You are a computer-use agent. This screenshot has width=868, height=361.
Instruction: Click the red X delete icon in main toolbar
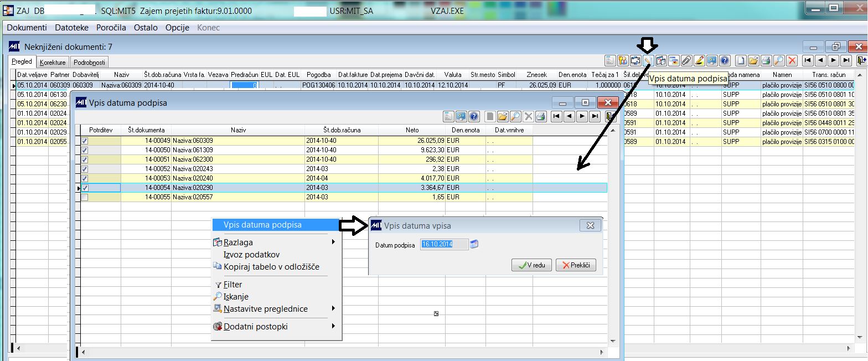click(792, 60)
